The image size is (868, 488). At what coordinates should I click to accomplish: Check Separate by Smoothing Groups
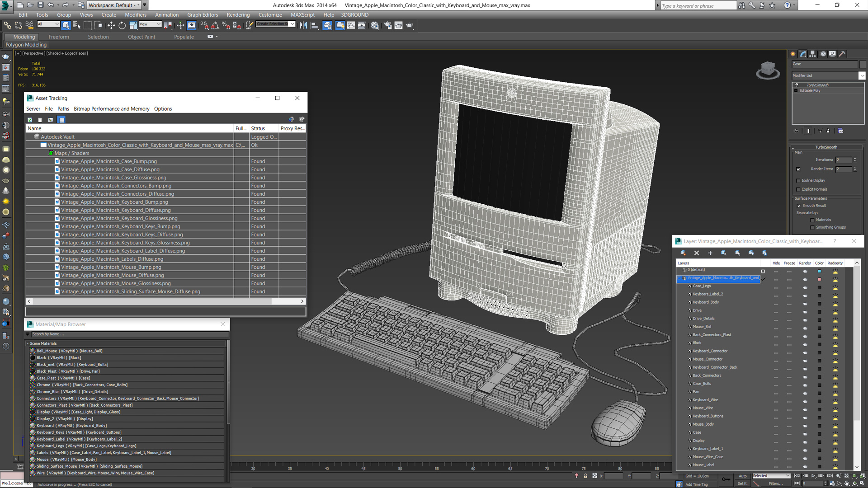pyautogui.click(x=812, y=227)
